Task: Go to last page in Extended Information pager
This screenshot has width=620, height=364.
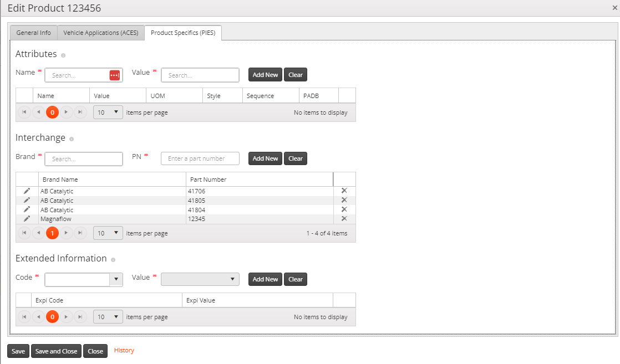Action: click(80, 316)
